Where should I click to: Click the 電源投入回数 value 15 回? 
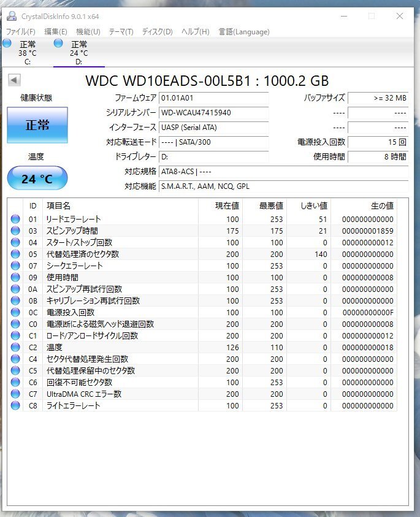click(x=378, y=142)
